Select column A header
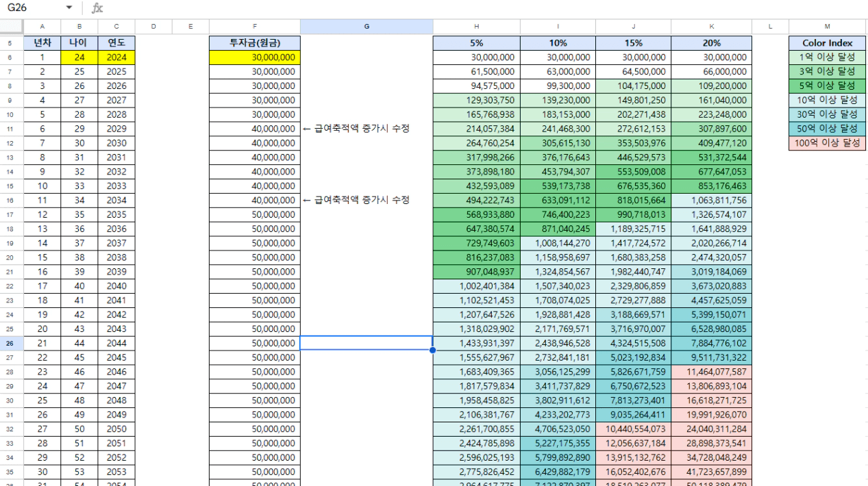 click(x=42, y=27)
